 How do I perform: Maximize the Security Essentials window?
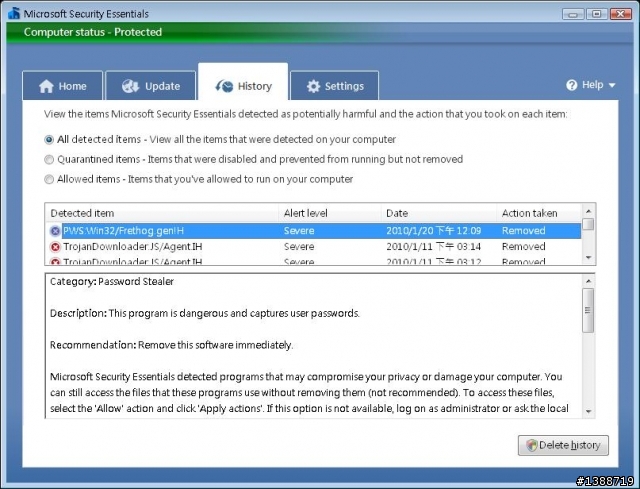597,14
